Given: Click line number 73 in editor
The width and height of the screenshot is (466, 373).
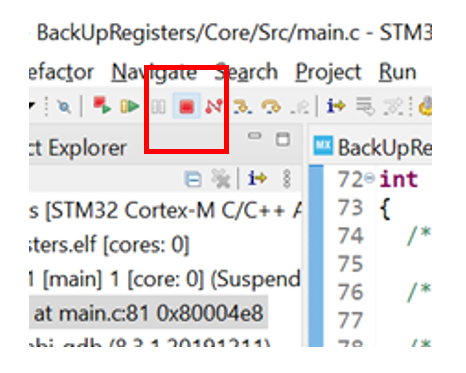Looking at the screenshot, I should [x=350, y=208].
